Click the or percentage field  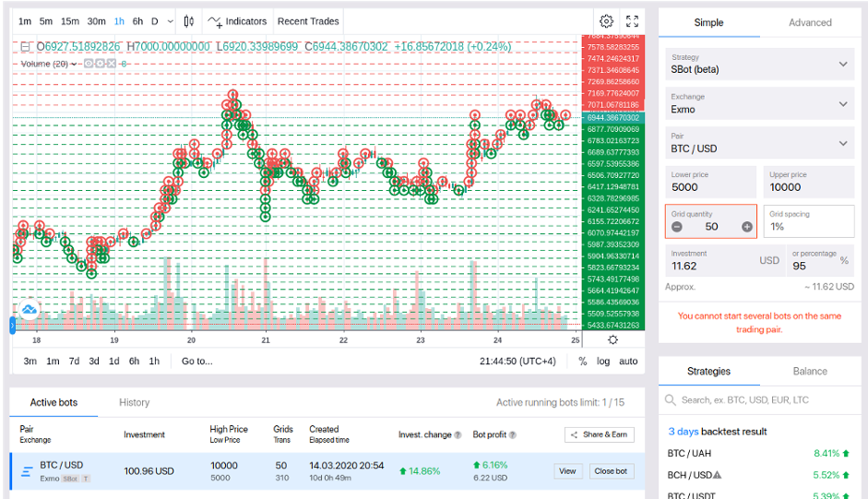point(820,261)
